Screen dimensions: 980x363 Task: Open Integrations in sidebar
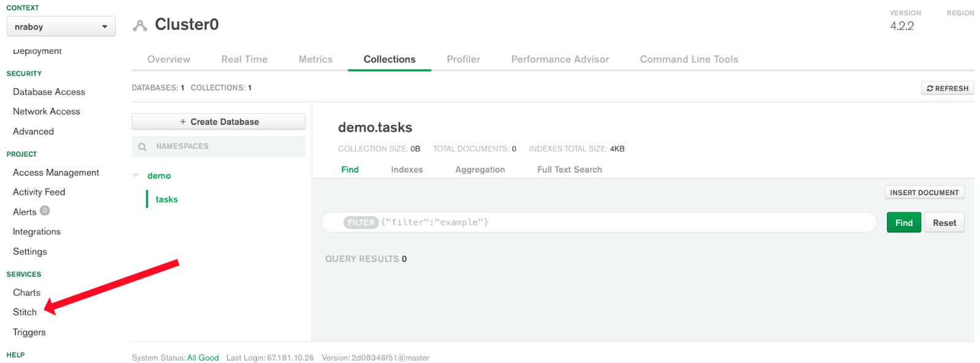37,232
